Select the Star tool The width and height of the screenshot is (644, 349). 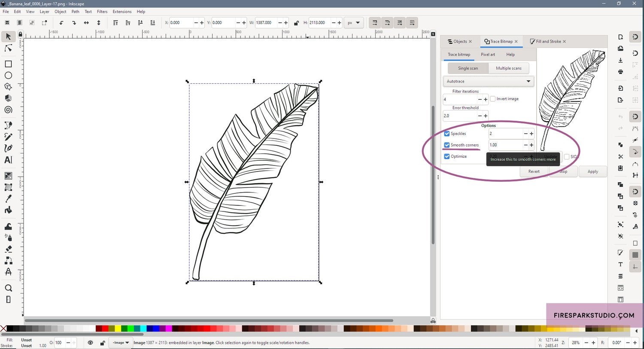coord(8,86)
